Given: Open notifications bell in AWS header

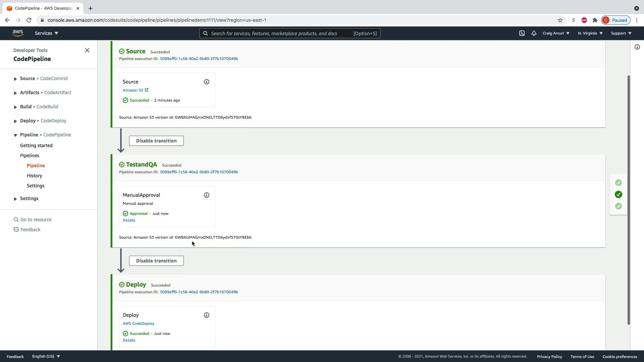Looking at the screenshot, I should 534,33.
